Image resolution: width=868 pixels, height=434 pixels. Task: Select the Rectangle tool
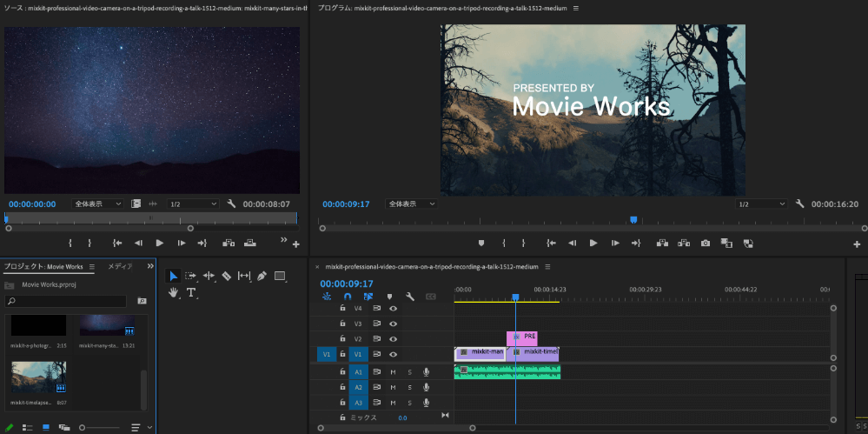[280, 276]
